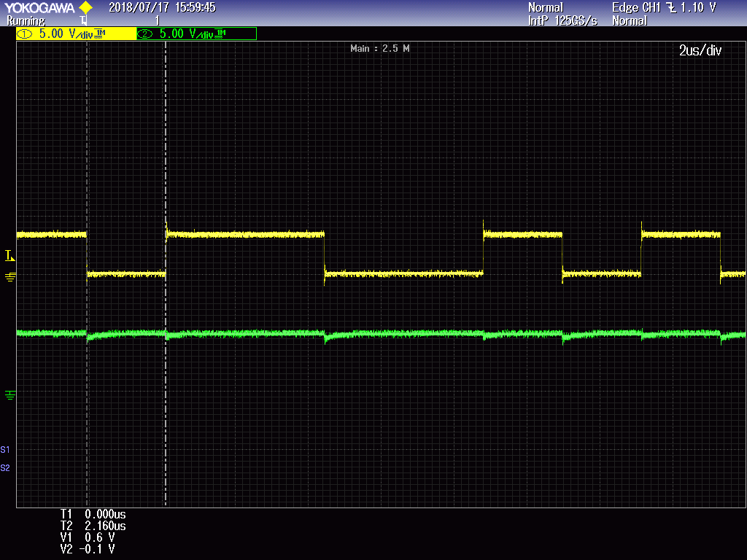Click the Normal acquisition mode label
The image size is (747, 560).
click(546, 7)
